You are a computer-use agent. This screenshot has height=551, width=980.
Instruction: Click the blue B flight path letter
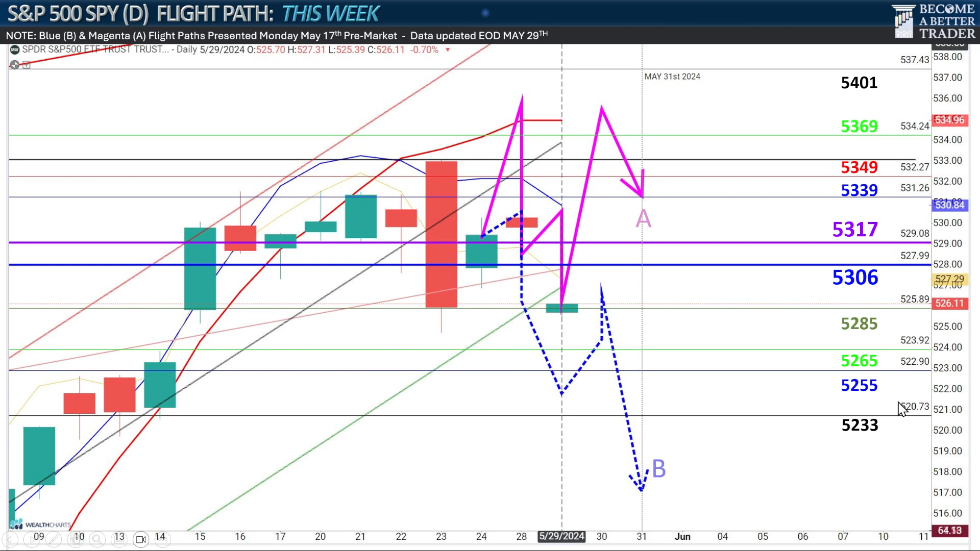[x=659, y=468]
